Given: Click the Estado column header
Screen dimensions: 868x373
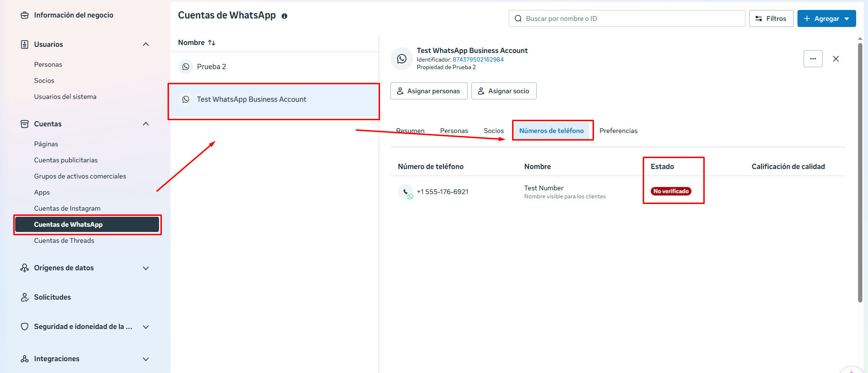Looking at the screenshot, I should (x=662, y=167).
